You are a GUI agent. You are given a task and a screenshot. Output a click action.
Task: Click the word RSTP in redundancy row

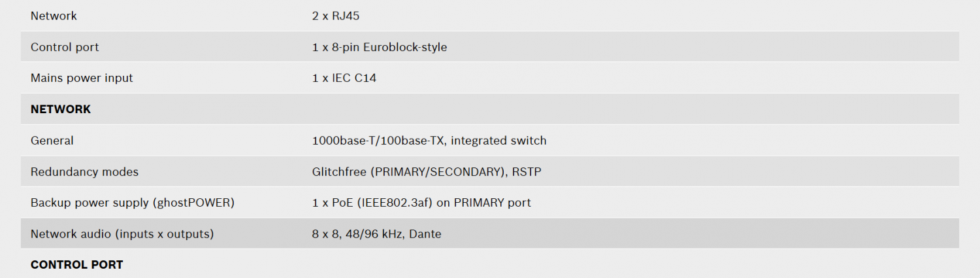527,172
